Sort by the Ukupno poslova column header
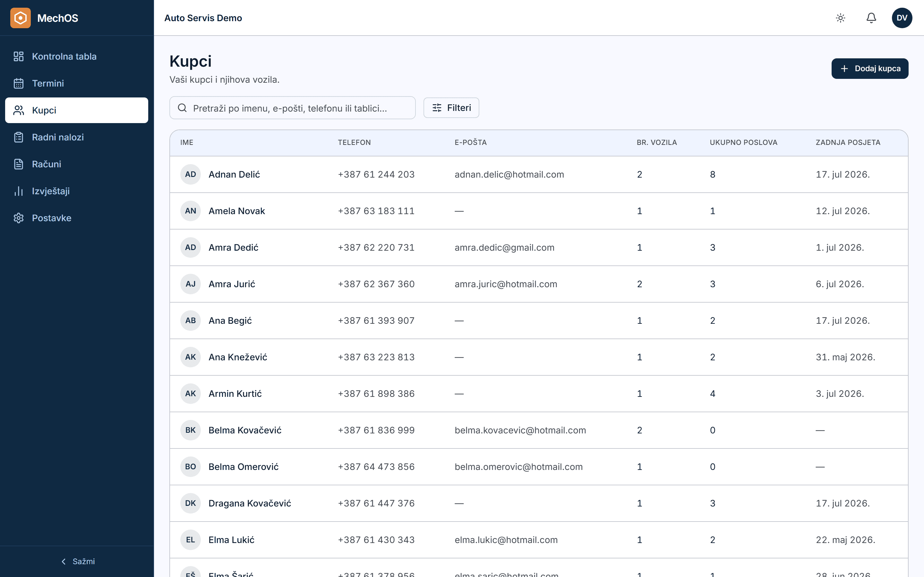Screen dimensions: 924x577 (743, 142)
